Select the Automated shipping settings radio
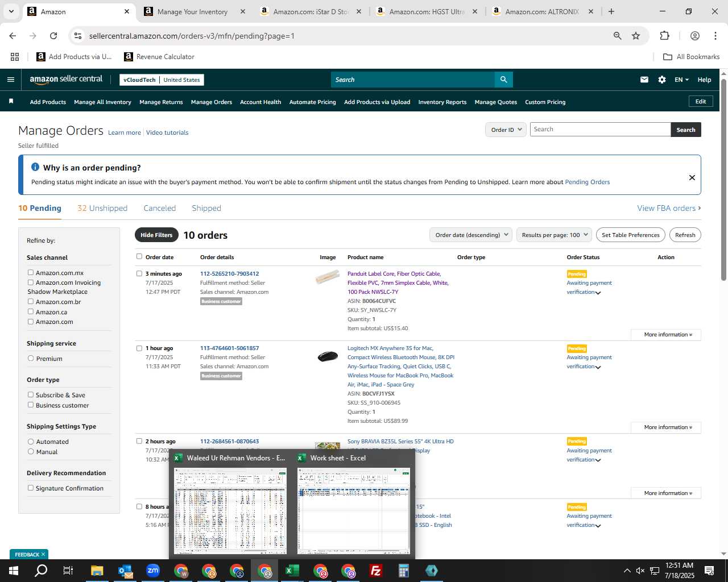 31,441
